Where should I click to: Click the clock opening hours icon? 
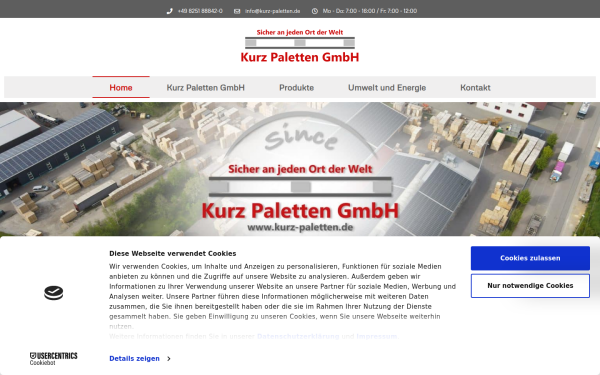315,11
